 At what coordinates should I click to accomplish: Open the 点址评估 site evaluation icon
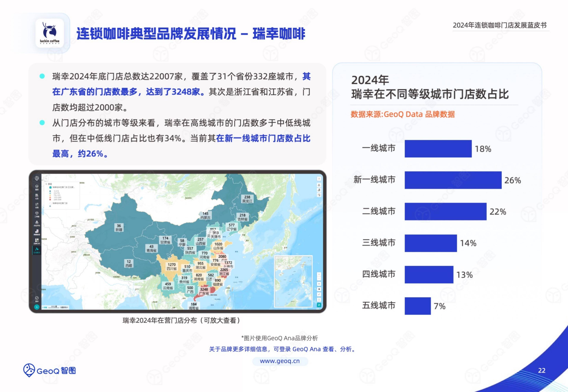(x=37, y=223)
